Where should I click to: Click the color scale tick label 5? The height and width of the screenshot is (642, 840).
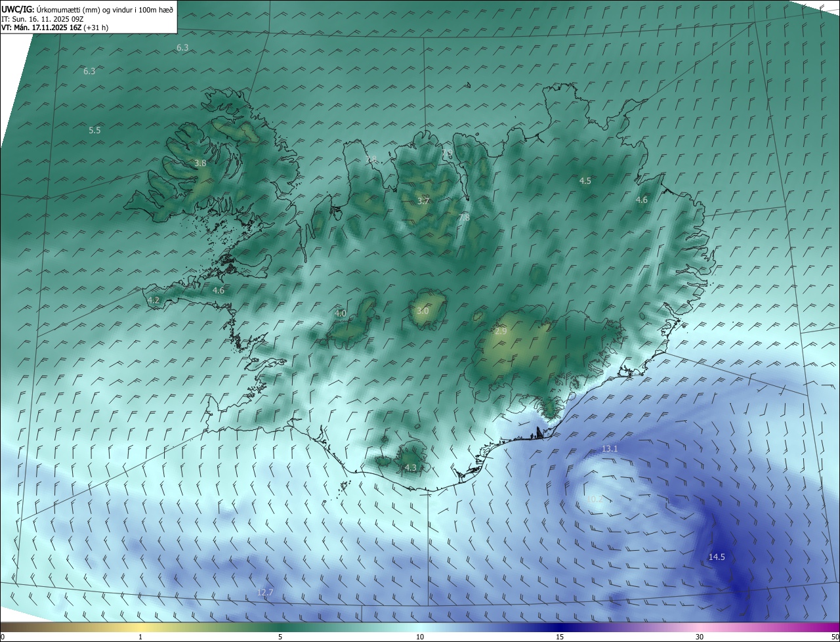coord(280,637)
